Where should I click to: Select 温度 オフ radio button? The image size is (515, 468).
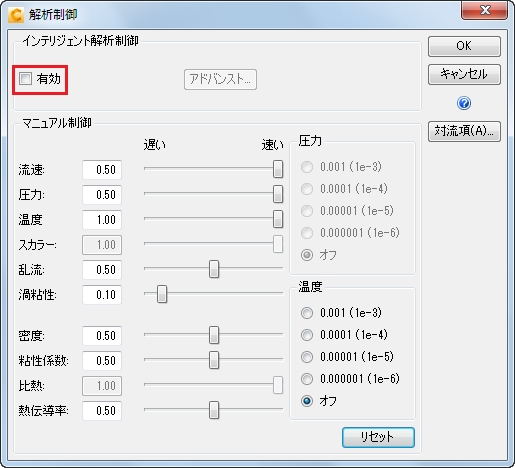click(307, 401)
